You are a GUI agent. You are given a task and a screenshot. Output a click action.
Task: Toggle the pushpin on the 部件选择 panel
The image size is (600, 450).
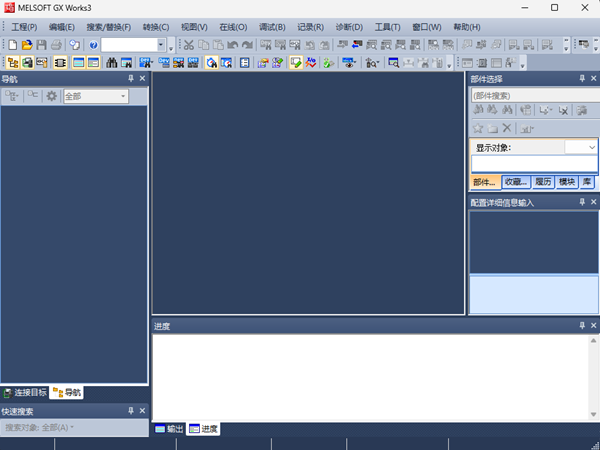(582, 78)
